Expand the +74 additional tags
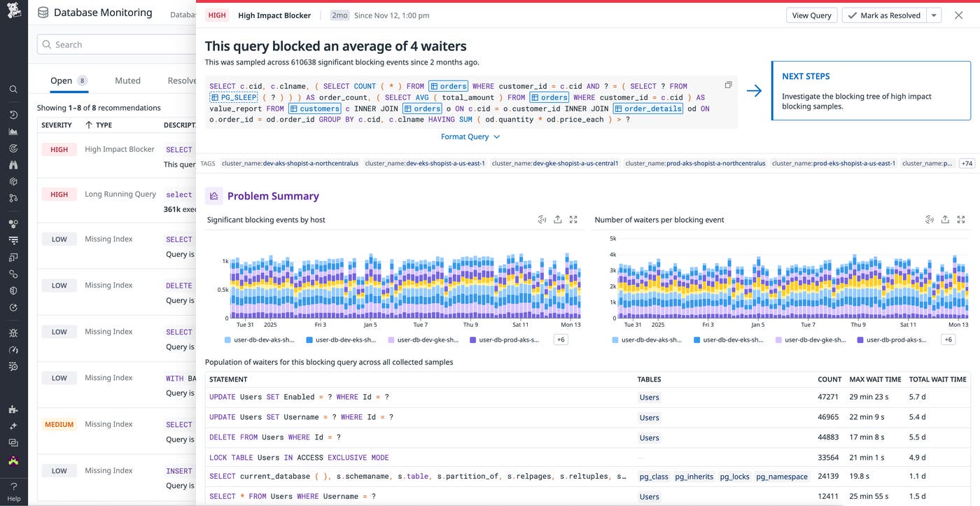 coord(966,163)
